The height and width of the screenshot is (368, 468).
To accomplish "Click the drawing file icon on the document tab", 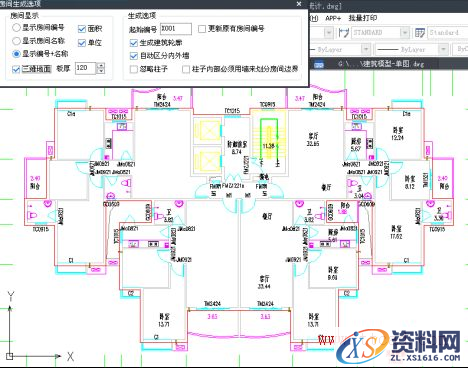I will pyautogui.click(x=319, y=64).
